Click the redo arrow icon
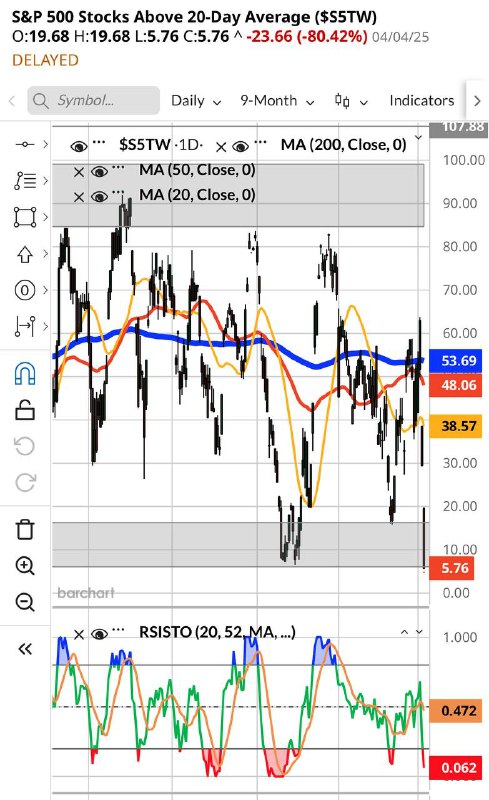The height and width of the screenshot is (800, 489). click(x=25, y=482)
